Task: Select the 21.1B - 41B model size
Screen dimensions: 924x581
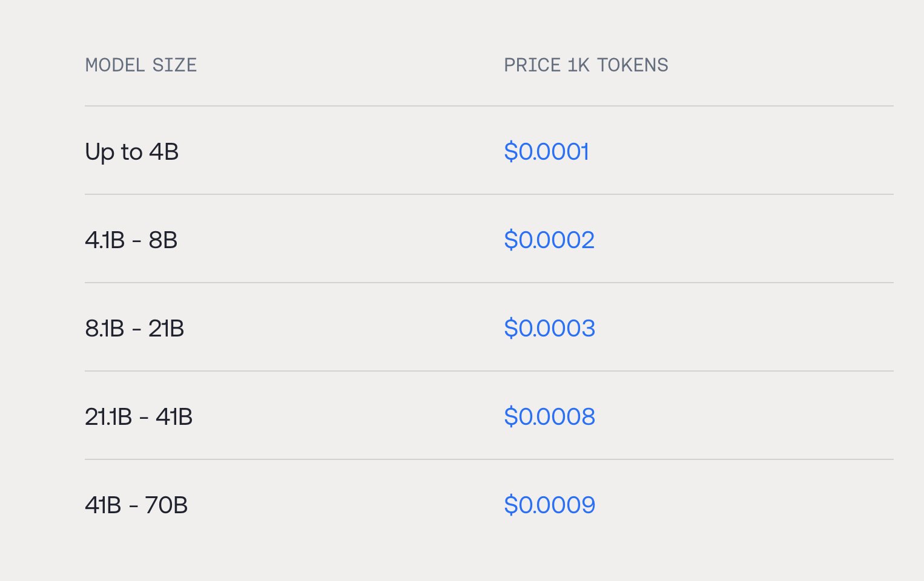Action: click(139, 417)
